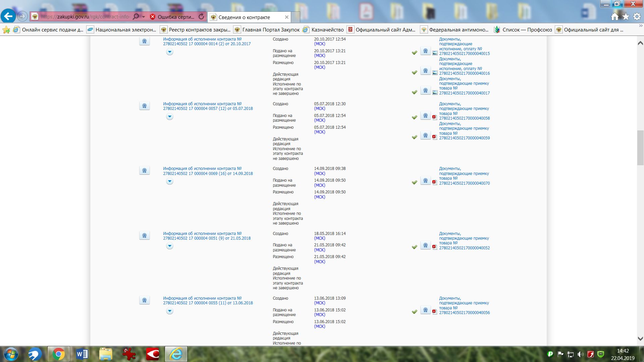This screenshot has width=644, height=362.
Task: Click the browser Home icon
Action: (614, 16)
